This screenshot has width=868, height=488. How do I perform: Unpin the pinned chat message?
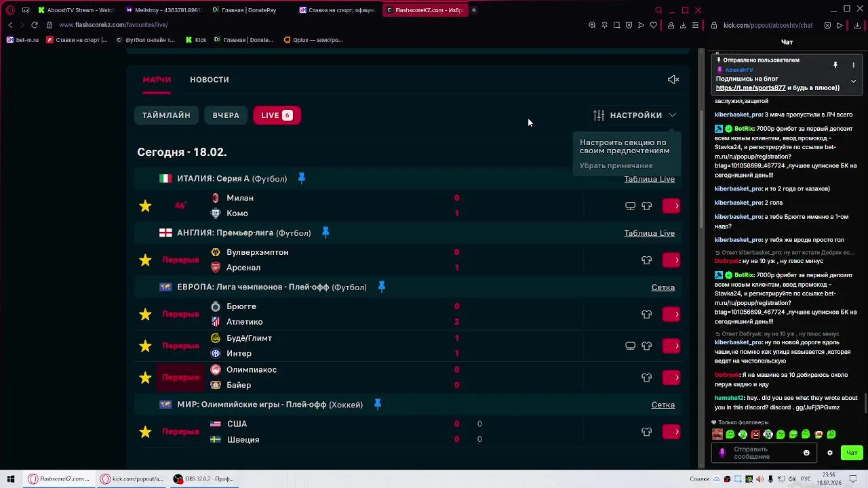835,65
